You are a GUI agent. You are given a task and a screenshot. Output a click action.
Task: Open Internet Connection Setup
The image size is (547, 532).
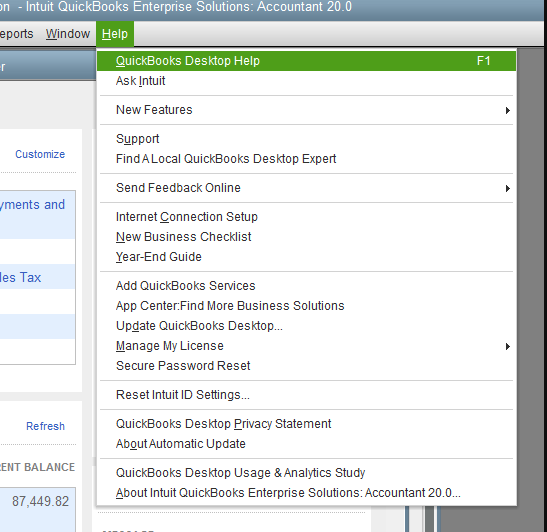coord(306,217)
